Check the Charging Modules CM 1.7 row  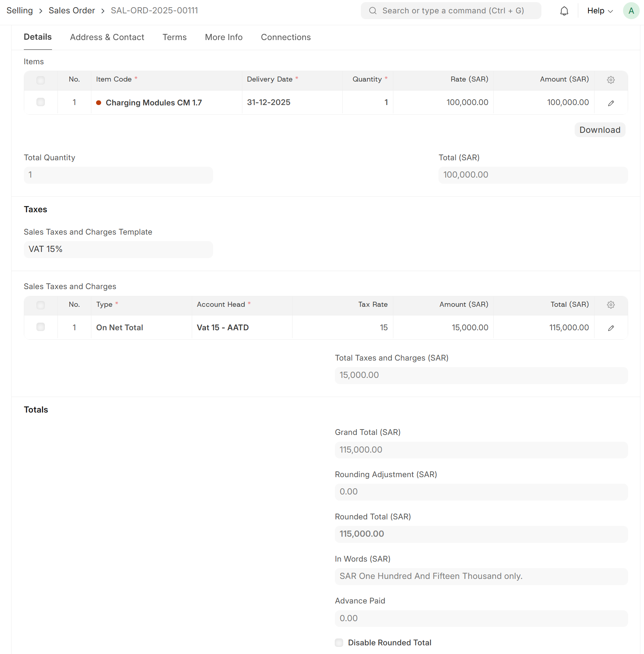[41, 103]
